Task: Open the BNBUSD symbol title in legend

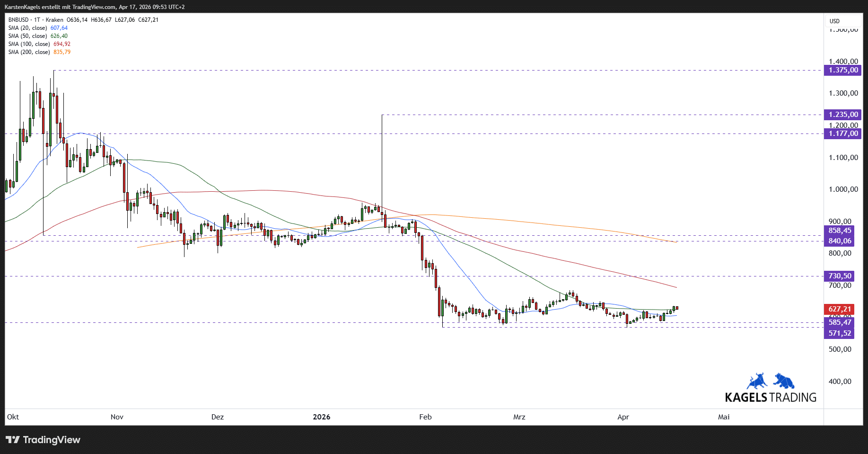Action: click(x=18, y=20)
